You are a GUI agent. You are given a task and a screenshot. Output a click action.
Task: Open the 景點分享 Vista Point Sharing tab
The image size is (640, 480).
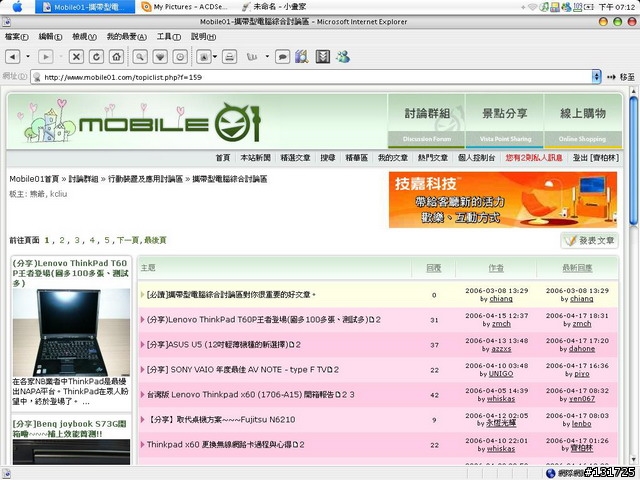click(504, 121)
